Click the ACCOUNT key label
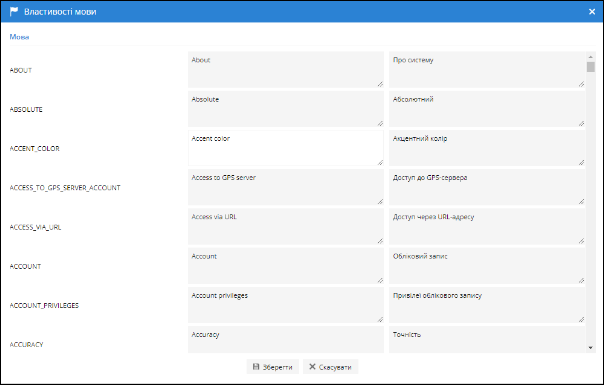 pos(25,266)
